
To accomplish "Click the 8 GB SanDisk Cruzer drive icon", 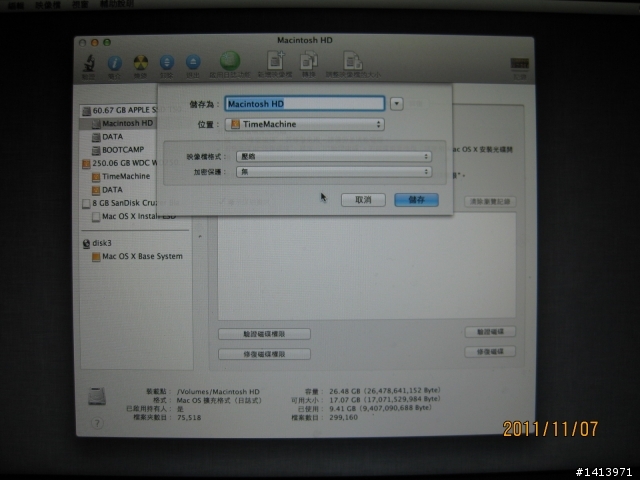I will tap(86, 203).
